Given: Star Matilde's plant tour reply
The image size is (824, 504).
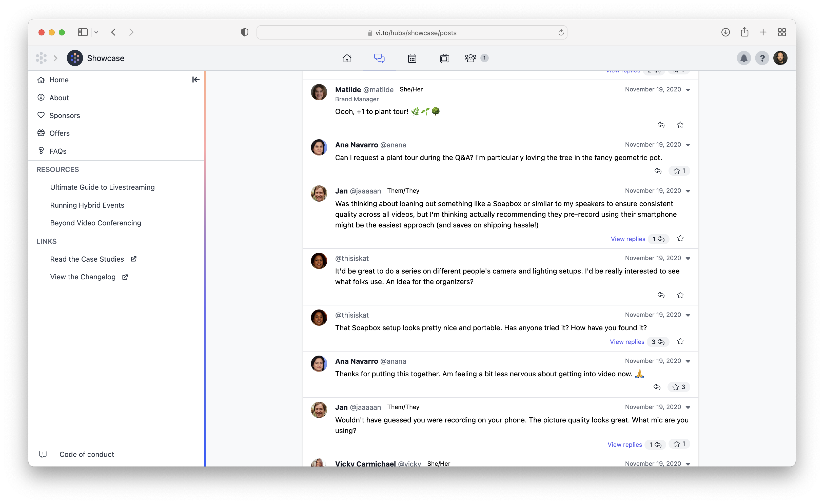Looking at the screenshot, I should [x=680, y=125].
